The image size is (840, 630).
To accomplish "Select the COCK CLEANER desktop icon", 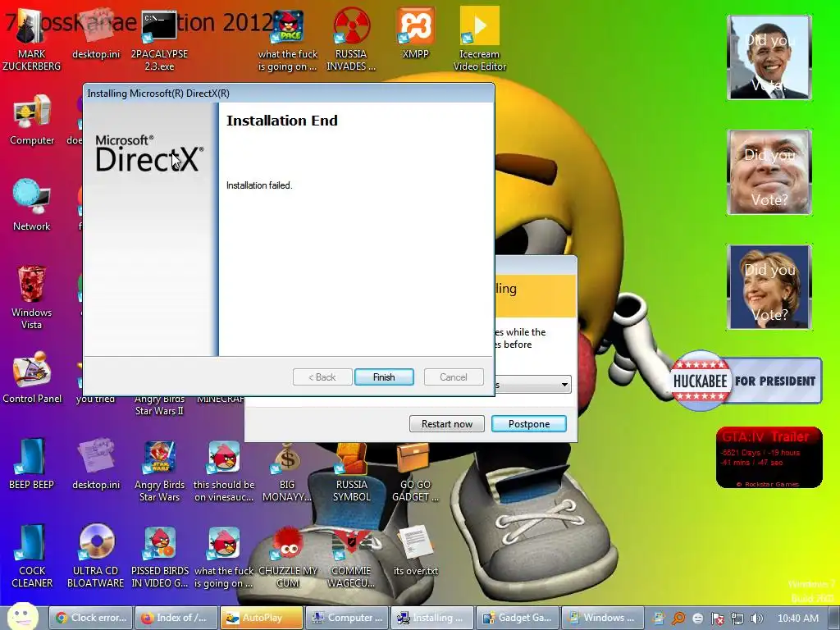I will 32,556.
